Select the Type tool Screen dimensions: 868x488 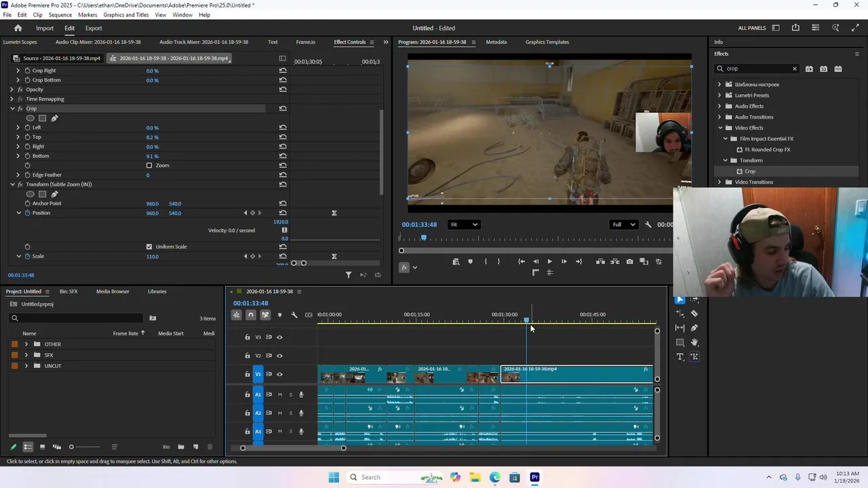[680, 357]
